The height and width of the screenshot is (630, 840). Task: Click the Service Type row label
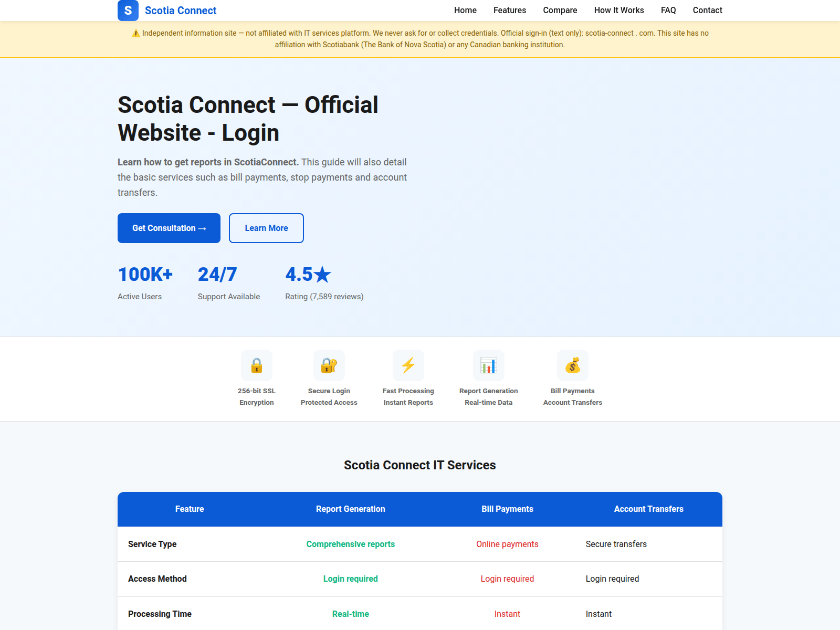(152, 544)
